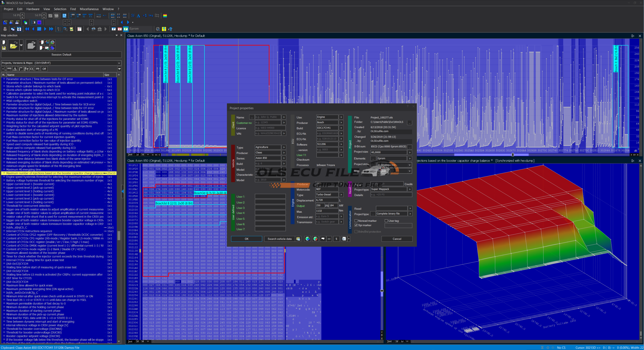Open arrow next to Turbo-Diesel Type field
Viewport: 644px width, 350px height.
(341, 195)
